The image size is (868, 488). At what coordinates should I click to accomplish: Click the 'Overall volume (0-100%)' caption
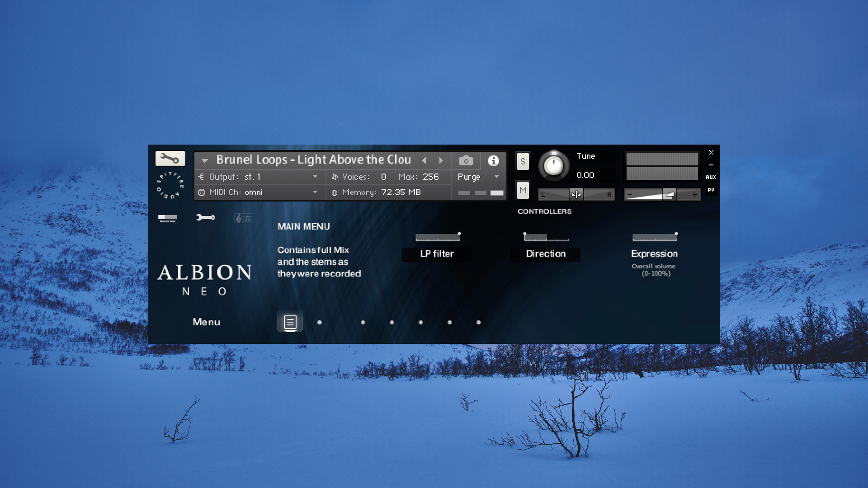coord(654,270)
